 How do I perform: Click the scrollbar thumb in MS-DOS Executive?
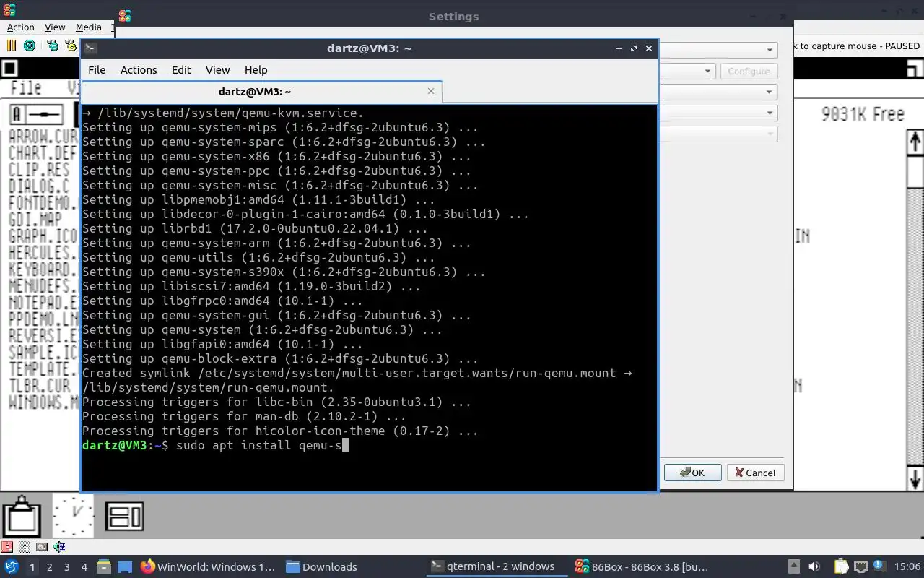[915, 171]
